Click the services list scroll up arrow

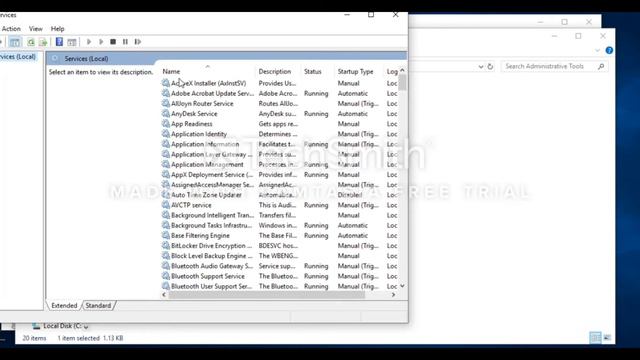(402, 71)
